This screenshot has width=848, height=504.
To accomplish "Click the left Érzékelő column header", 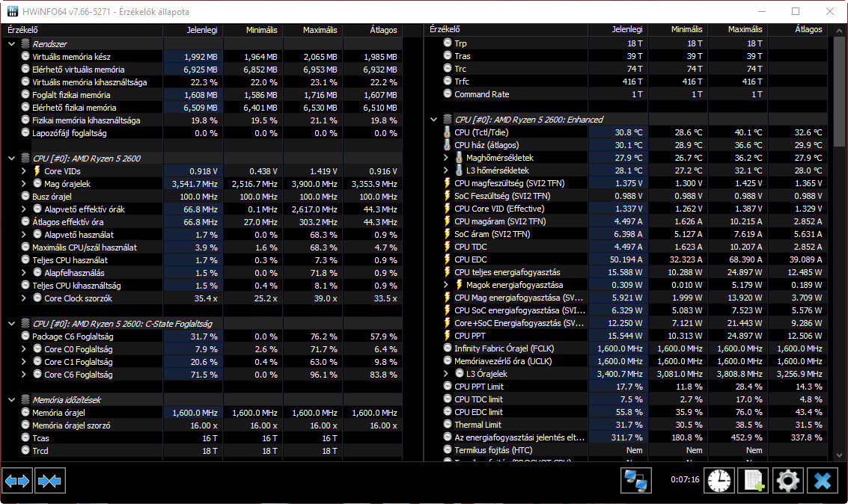I will (82, 30).
